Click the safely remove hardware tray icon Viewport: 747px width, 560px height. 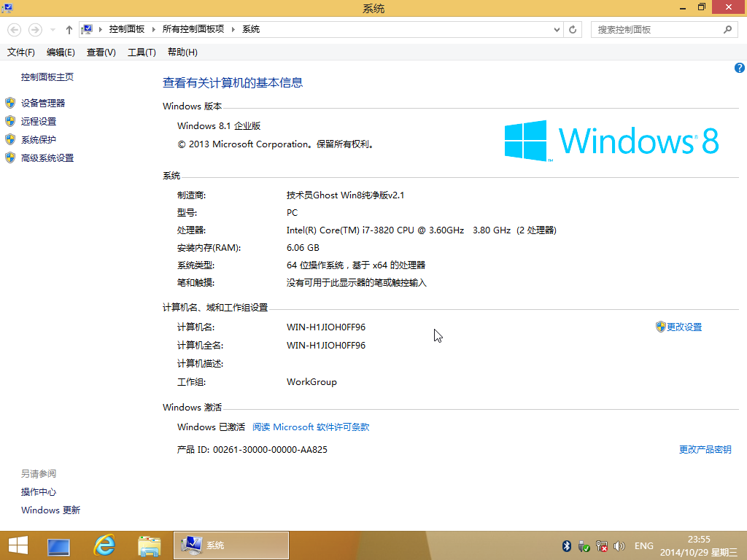pyautogui.click(x=584, y=546)
